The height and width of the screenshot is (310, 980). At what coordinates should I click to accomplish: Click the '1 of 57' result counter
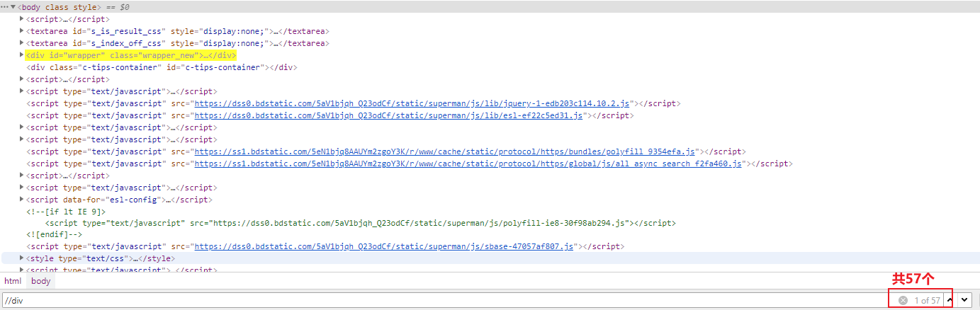pos(927,300)
